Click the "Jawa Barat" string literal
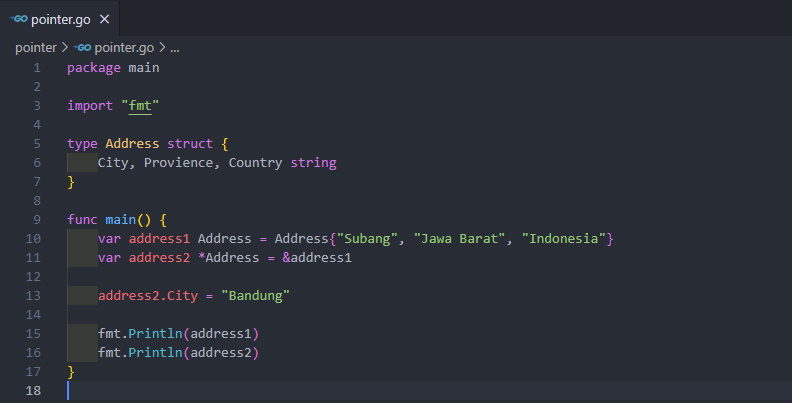This screenshot has height=403, width=792. click(460, 238)
